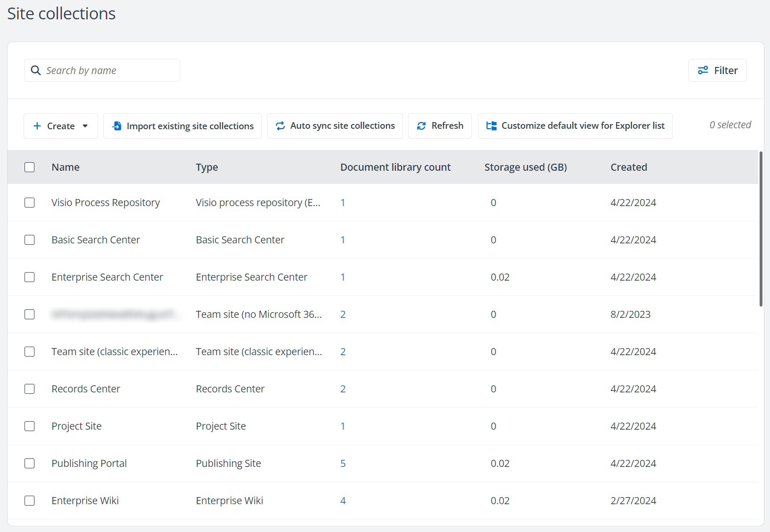Click the Filter funnel icon
The height and width of the screenshot is (532, 770).
coord(703,70)
